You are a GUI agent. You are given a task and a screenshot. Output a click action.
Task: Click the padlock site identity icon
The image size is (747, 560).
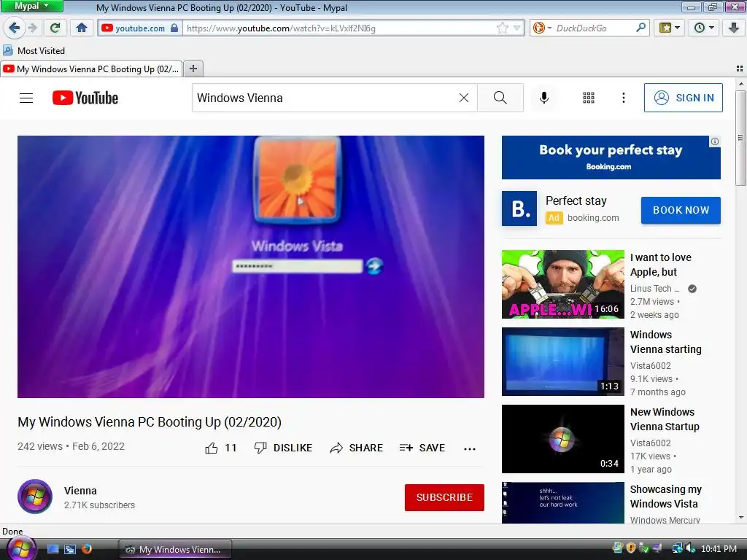point(174,28)
